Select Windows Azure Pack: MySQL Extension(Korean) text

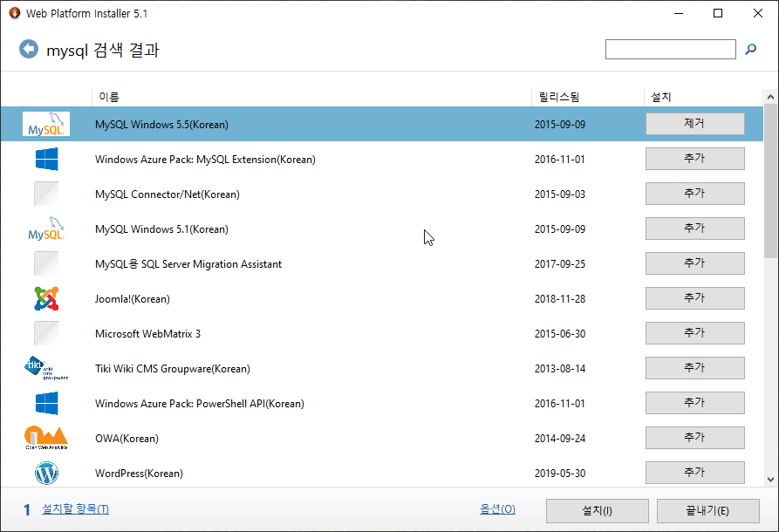click(x=205, y=160)
